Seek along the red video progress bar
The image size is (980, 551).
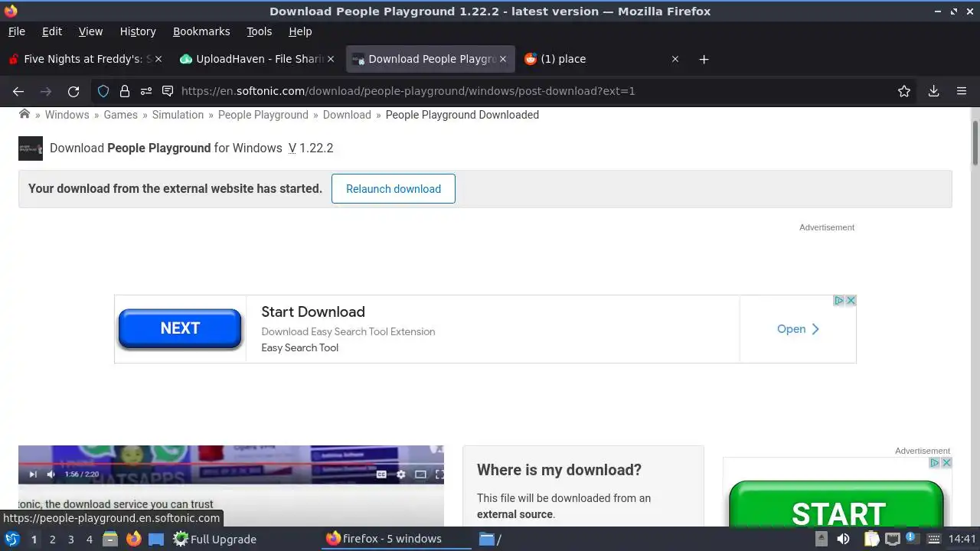pos(230,464)
